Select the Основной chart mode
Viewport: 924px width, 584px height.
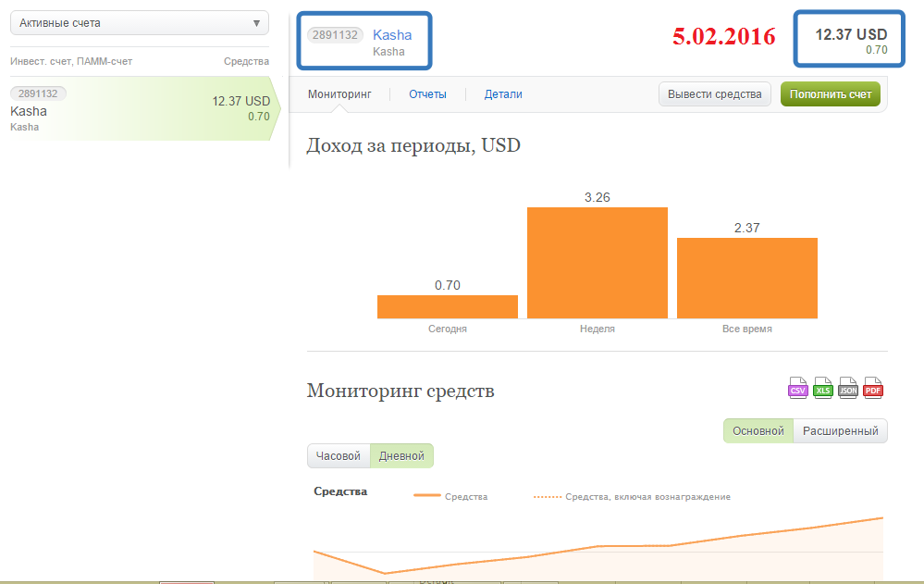coord(758,430)
